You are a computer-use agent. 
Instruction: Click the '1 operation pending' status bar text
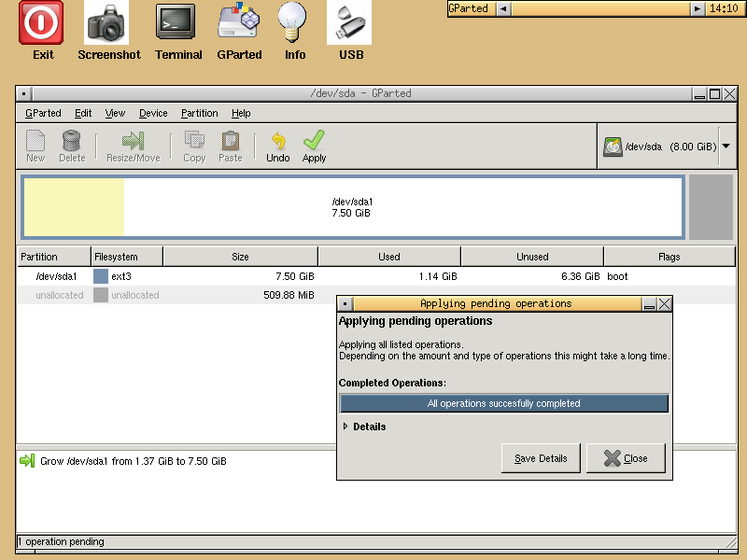pyautogui.click(x=61, y=541)
